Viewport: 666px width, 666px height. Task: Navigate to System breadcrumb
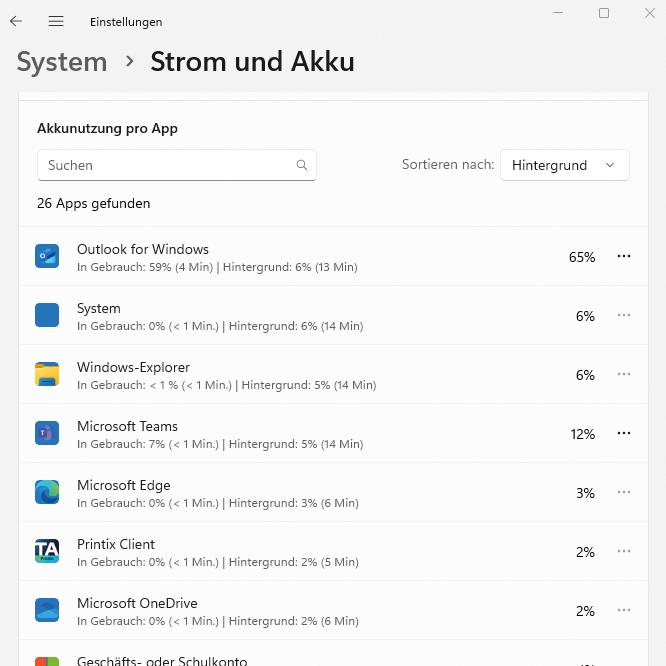click(x=62, y=62)
